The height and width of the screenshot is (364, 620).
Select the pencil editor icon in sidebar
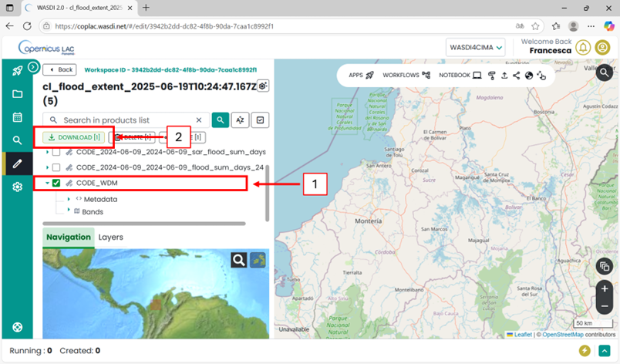click(x=17, y=163)
